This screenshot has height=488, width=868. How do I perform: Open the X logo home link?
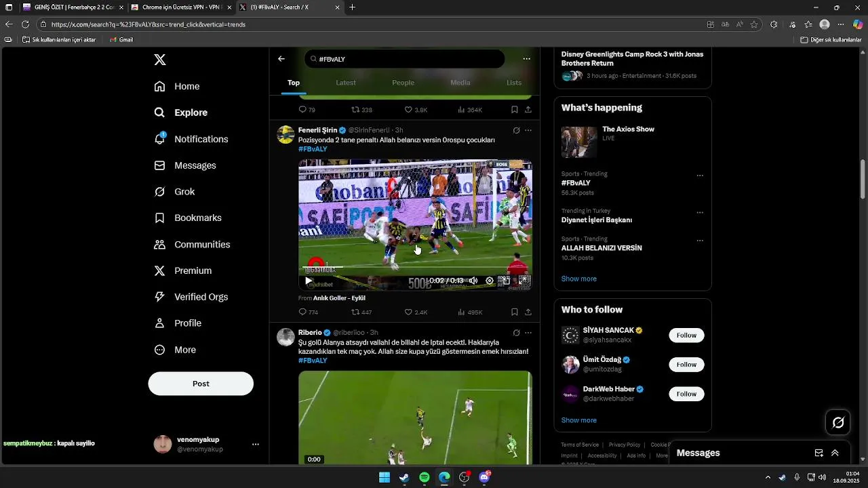(x=160, y=60)
